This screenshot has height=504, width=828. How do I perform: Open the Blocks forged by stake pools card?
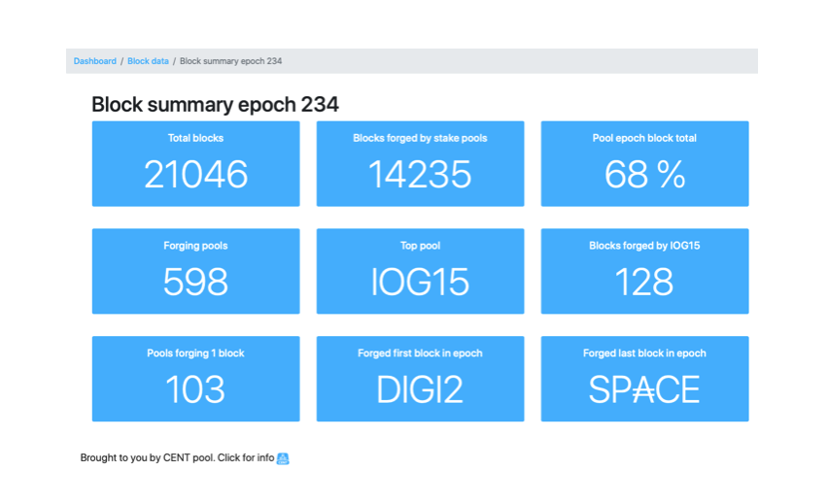(421, 163)
